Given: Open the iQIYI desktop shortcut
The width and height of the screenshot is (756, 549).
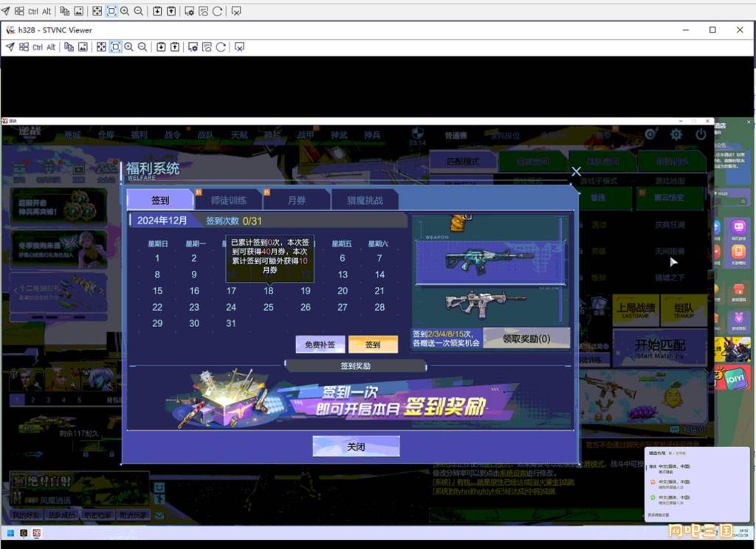Looking at the screenshot, I should pos(735,379).
